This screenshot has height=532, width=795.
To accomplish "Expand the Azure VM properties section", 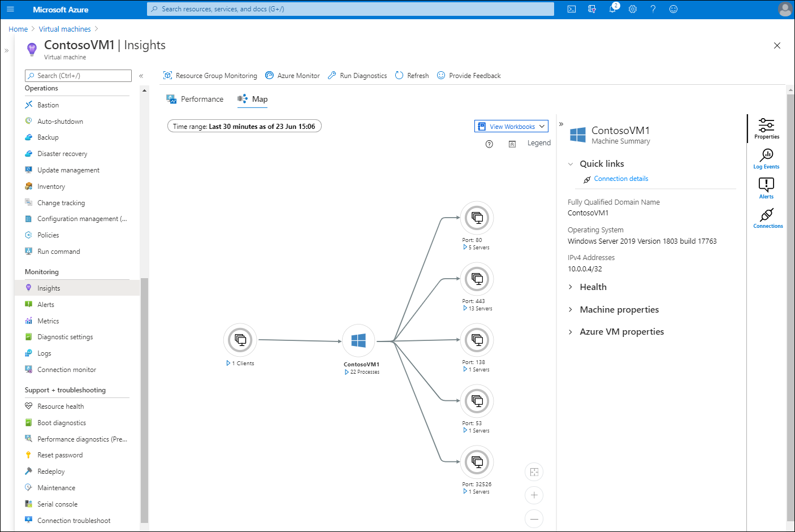I will coord(571,332).
